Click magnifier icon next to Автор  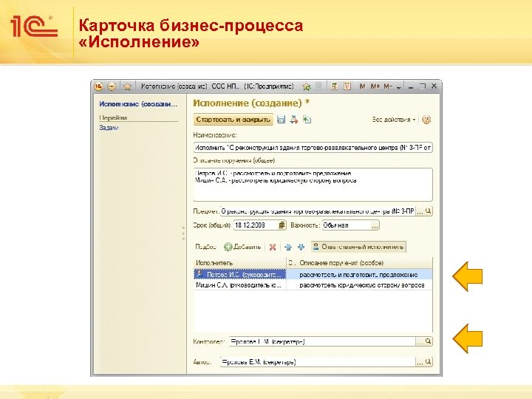click(428, 362)
